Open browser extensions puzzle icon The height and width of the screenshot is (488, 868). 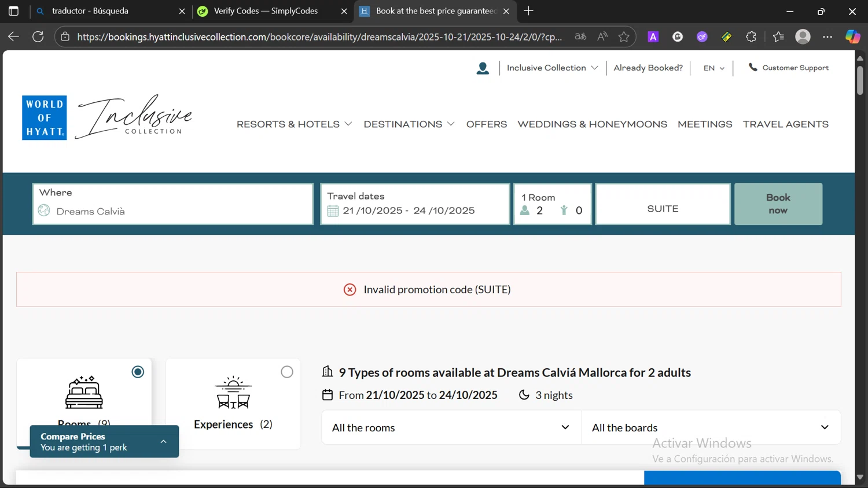(751, 37)
